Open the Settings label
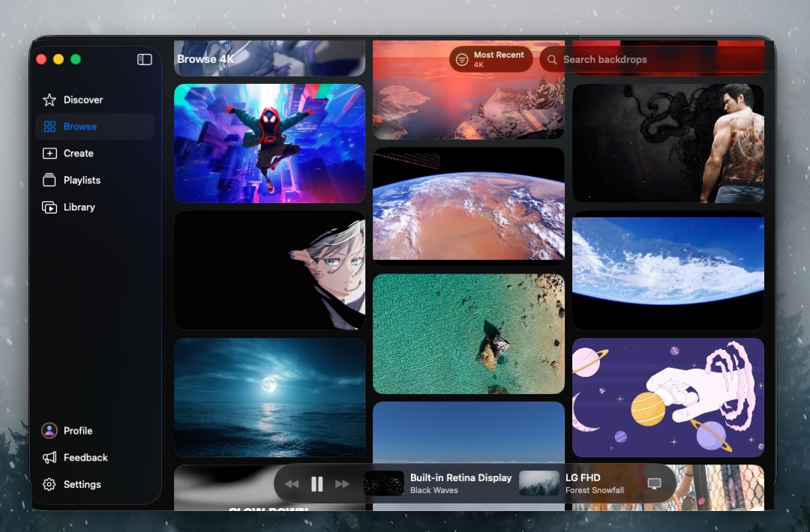The width and height of the screenshot is (810, 532). tap(82, 484)
